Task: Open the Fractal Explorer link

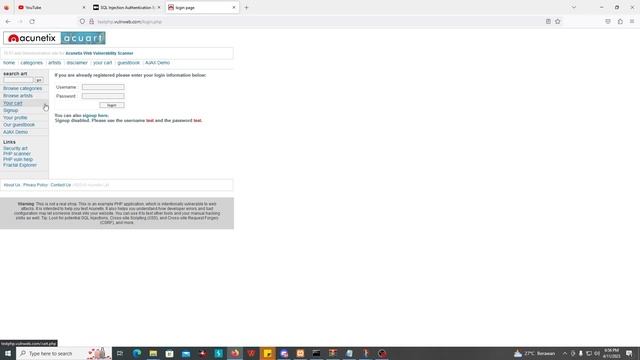Action: tap(20, 165)
